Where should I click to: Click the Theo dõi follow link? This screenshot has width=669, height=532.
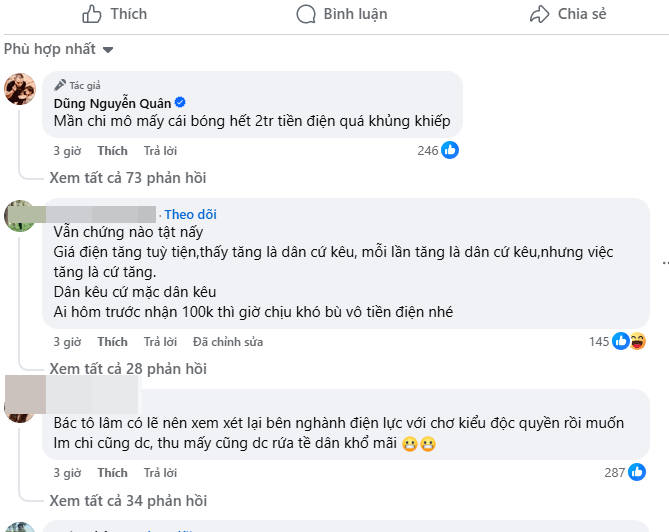190,214
